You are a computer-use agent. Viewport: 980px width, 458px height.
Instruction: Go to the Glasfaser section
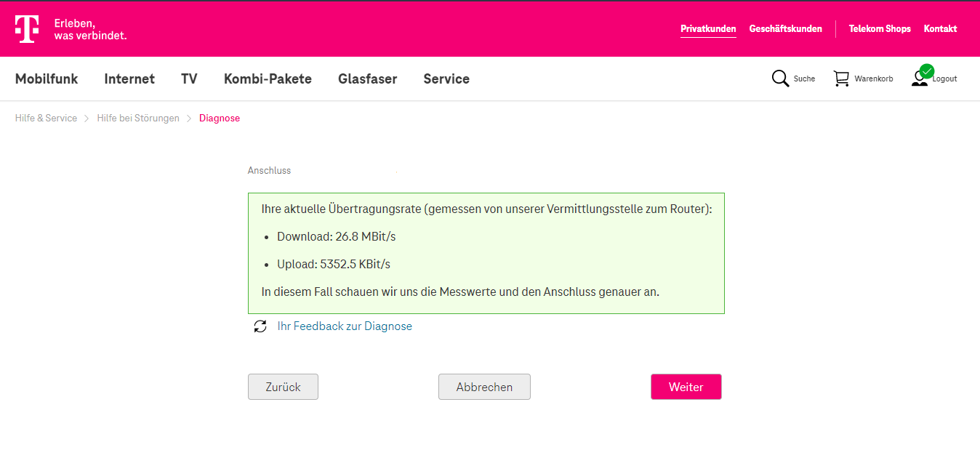(x=367, y=79)
